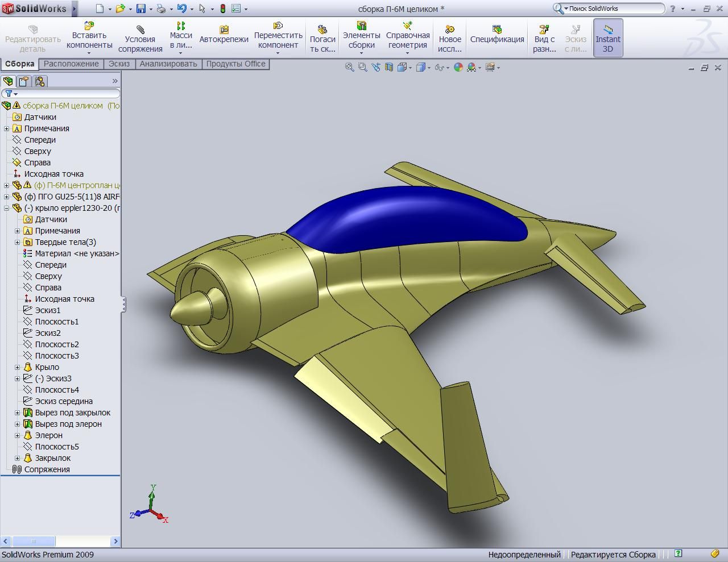Expand the Крыло feature node
Screen dimensions: 728x562
17,367
